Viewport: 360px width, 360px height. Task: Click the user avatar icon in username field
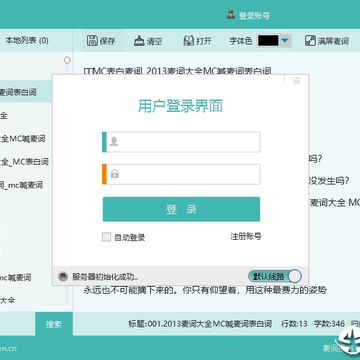pos(114,142)
